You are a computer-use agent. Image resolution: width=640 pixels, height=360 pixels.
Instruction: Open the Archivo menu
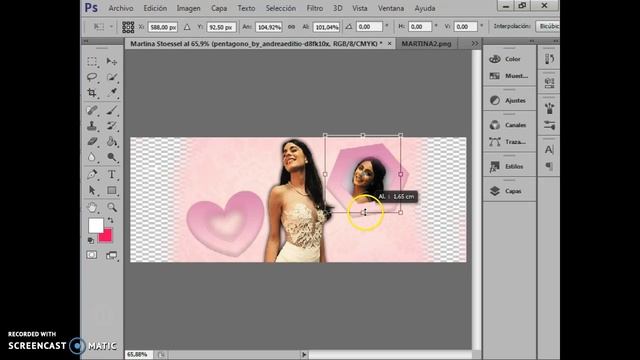[121, 8]
